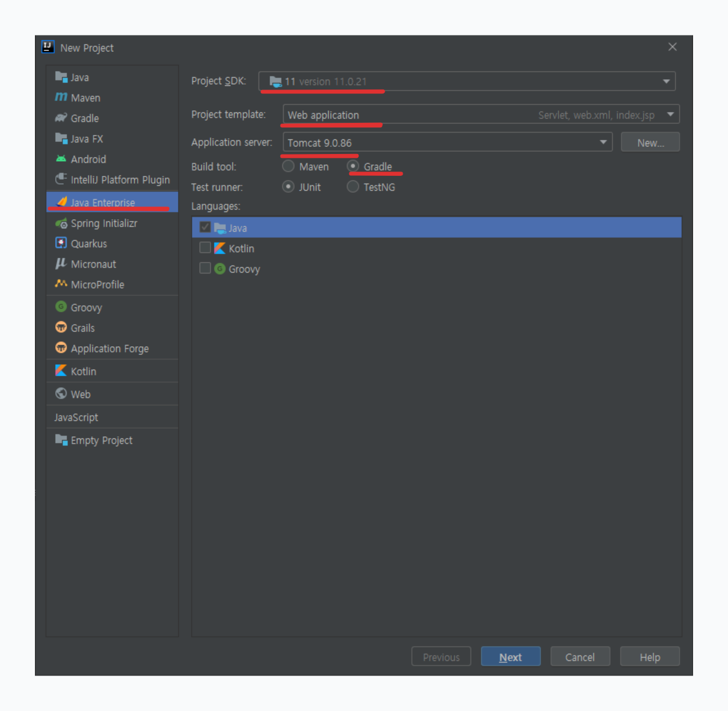Select Maven build tool radio button
728x711 pixels.
click(x=288, y=166)
